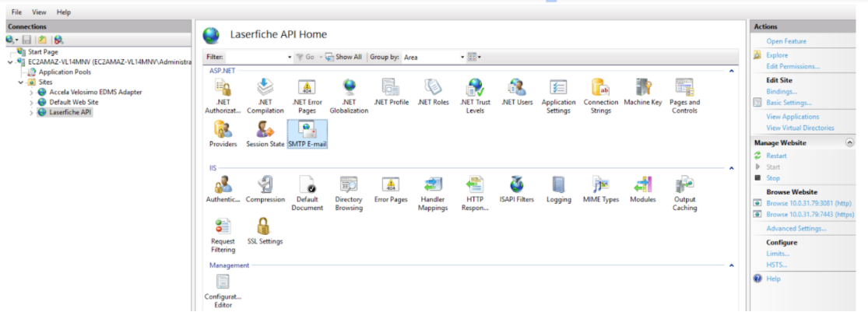Expand the Accela Velosimo EDMS Adapter node
868x319 pixels.
pos(32,93)
